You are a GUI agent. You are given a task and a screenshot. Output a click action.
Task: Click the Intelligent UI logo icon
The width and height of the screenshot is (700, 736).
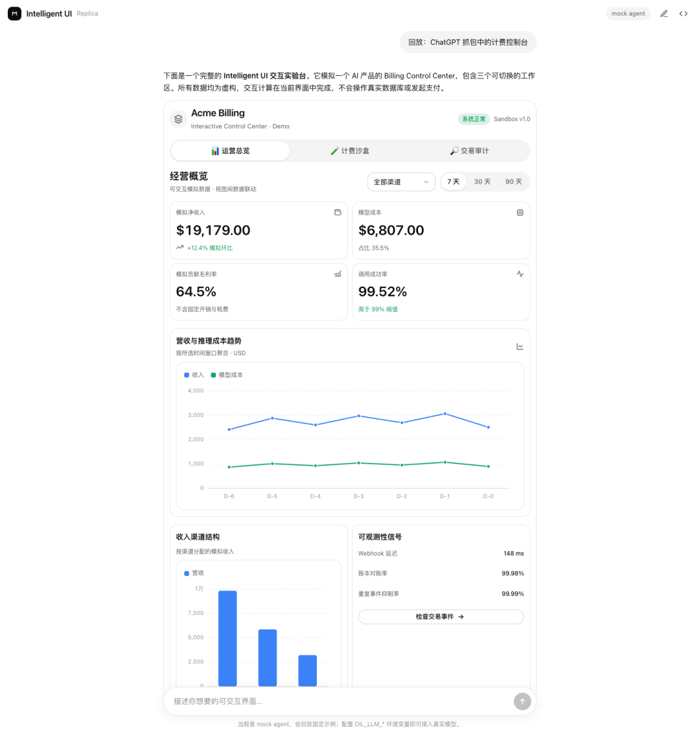tap(14, 14)
